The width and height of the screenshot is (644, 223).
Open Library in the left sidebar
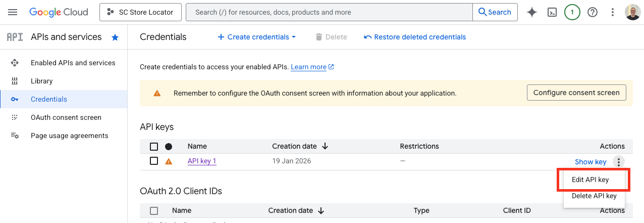tap(41, 81)
